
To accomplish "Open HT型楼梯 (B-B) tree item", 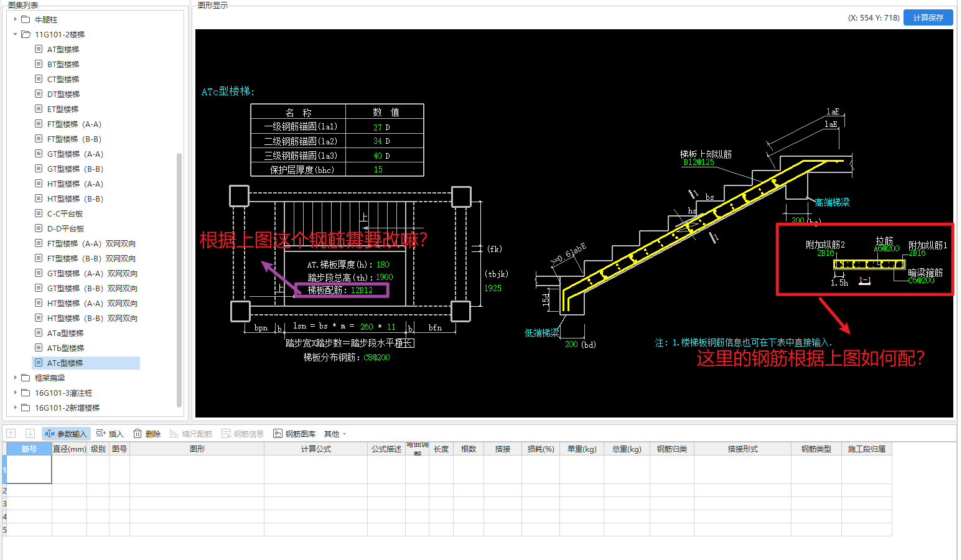I will coord(75,198).
